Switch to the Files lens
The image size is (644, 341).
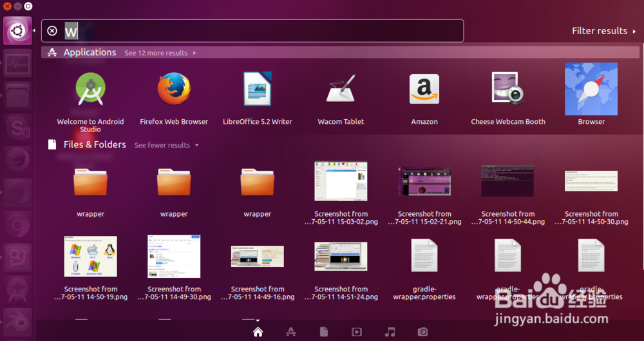coord(324,331)
